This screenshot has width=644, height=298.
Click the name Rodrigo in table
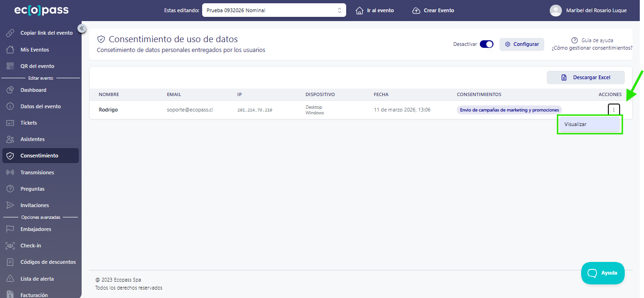tap(108, 110)
